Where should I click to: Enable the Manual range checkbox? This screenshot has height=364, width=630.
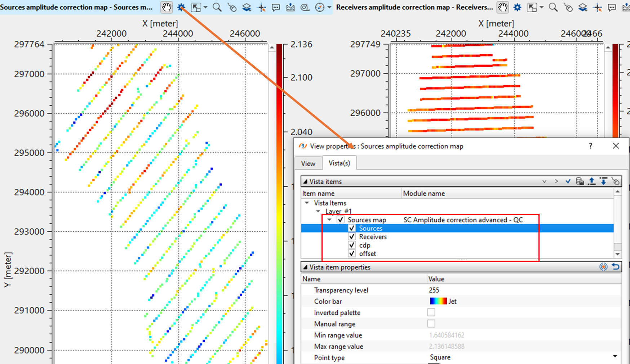pos(431,324)
